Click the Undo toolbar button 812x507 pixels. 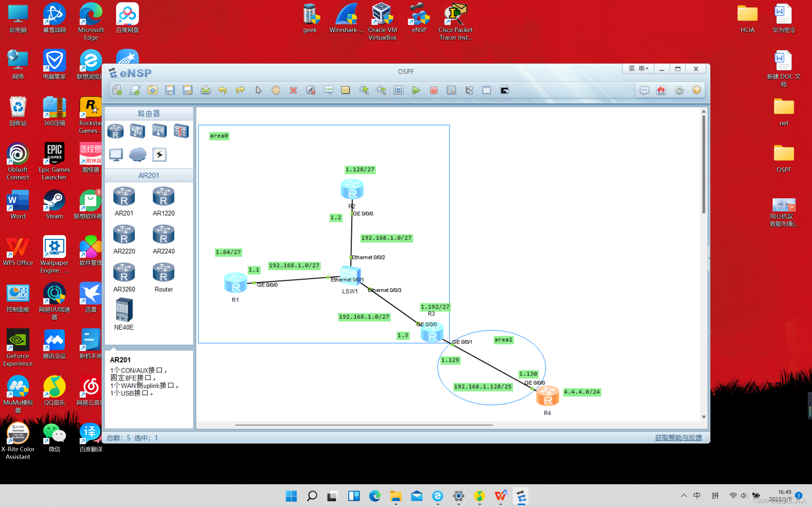tap(222, 90)
